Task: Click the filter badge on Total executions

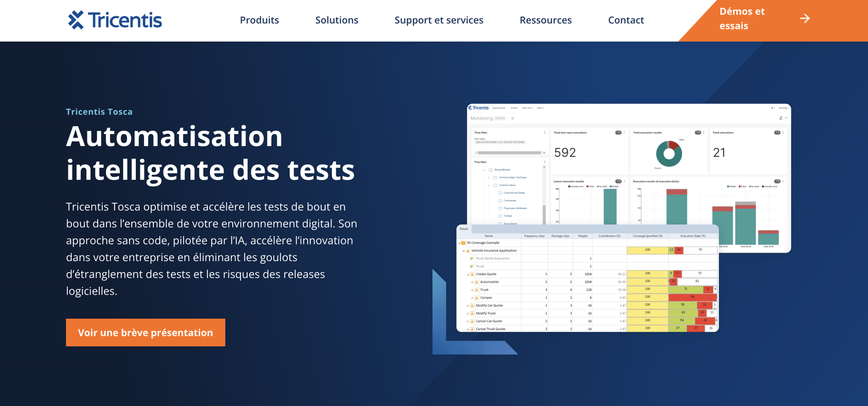Action: (777, 133)
